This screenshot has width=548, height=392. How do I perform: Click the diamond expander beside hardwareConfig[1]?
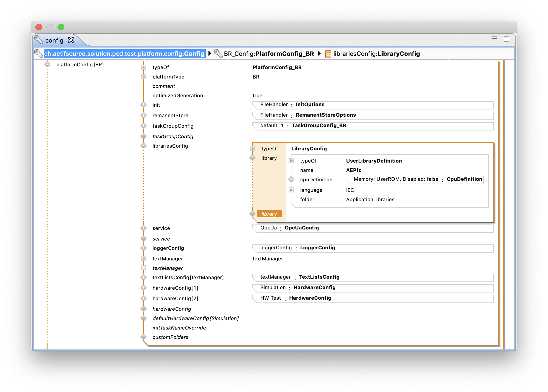pos(143,288)
